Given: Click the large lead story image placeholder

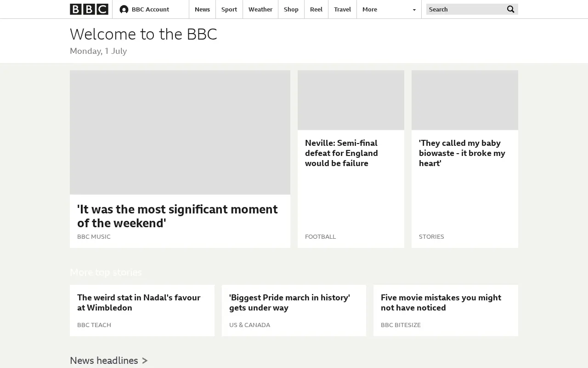Looking at the screenshot, I should click(180, 132).
